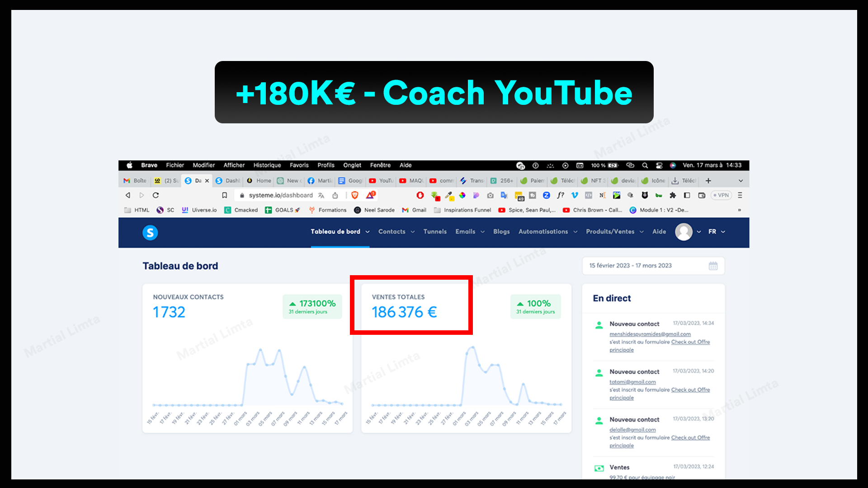The height and width of the screenshot is (488, 868).
Task: Expand the Automatisations menu chevron
Action: tap(576, 232)
